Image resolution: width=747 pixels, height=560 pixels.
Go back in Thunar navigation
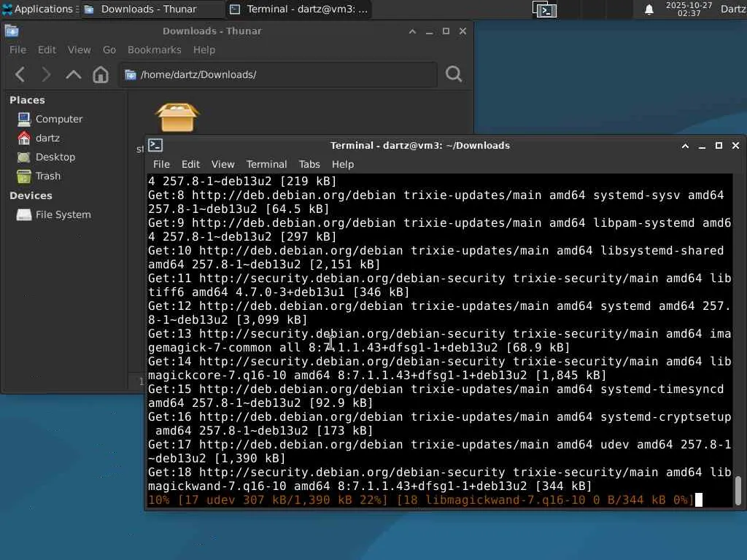point(20,74)
